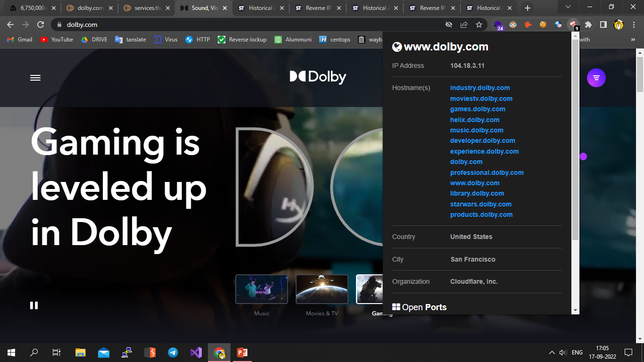Open the helix.dolby.com hostname link
Image resolution: width=644 pixels, height=362 pixels.
pos(475,120)
